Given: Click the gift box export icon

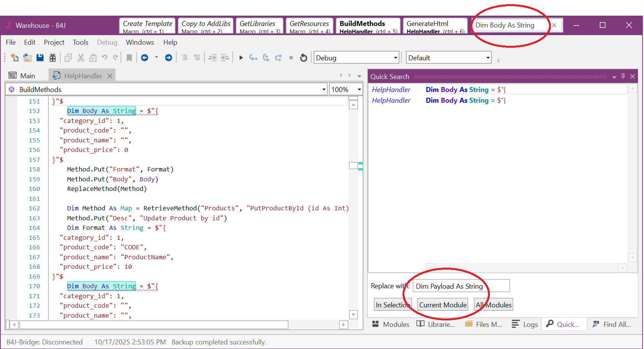Looking at the screenshot, I should (x=53, y=58).
